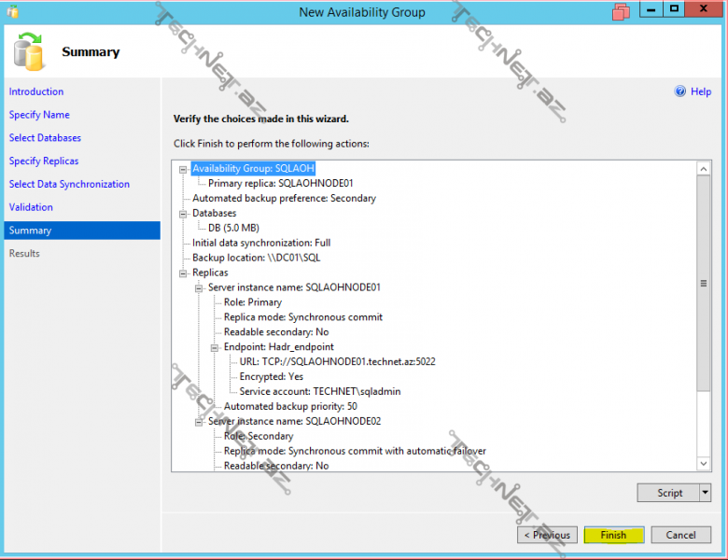Go to Select Data Synchronization page
This screenshot has height=560, width=728.
click(x=69, y=184)
